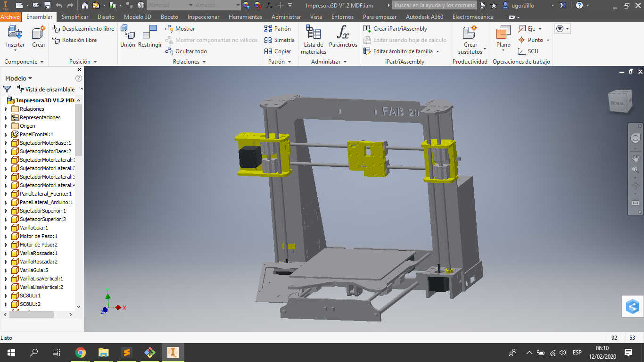The image size is (644, 362).
Task: Click the zoom tool in the navigation bar
Action: (x=636, y=170)
